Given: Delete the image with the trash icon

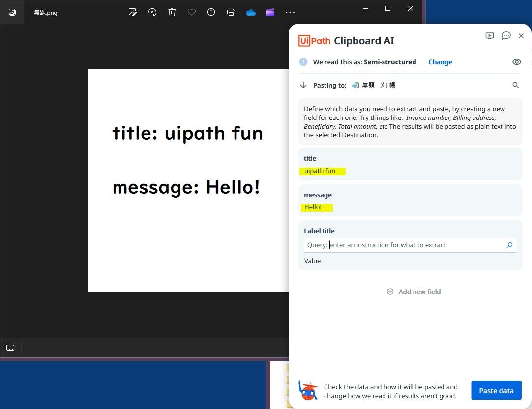Looking at the screenshot, I should [172, 13].
